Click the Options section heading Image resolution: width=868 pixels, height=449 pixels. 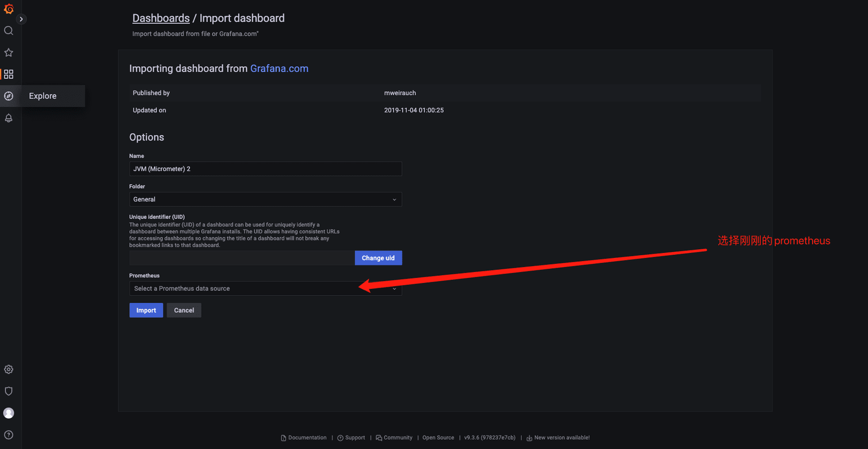click(146, 137)
